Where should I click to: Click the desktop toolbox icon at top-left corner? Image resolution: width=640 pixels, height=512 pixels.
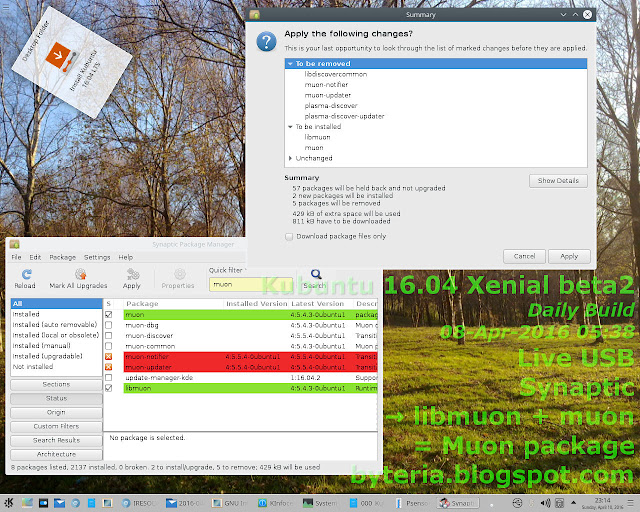5,5
